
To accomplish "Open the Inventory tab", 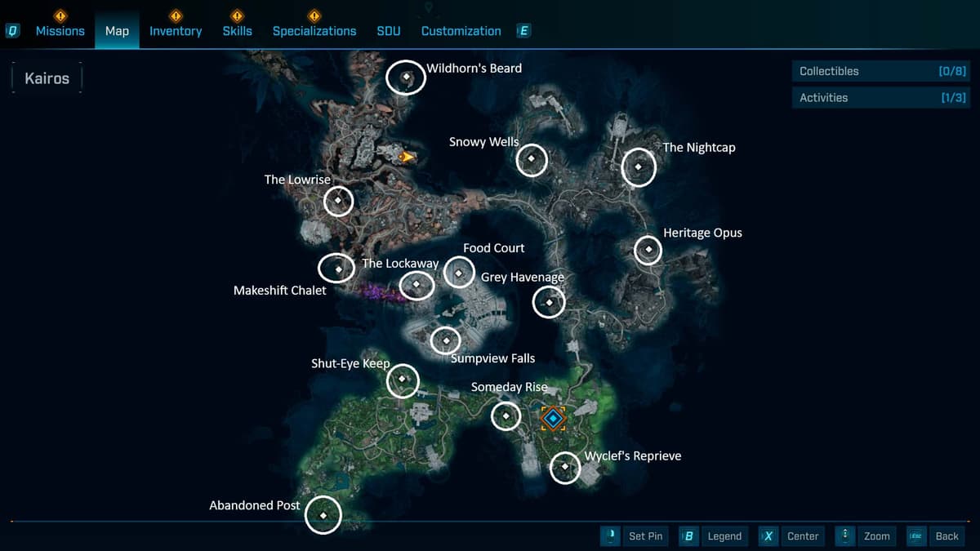I will pyautogui.click(x=175, y=31).
